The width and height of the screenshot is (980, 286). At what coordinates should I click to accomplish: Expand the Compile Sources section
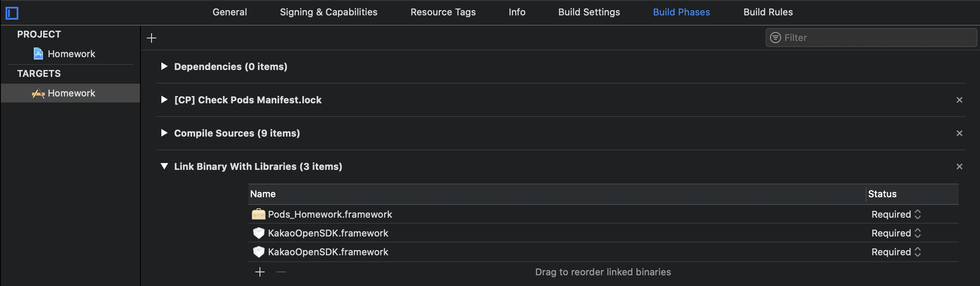[x=164, y=133]
